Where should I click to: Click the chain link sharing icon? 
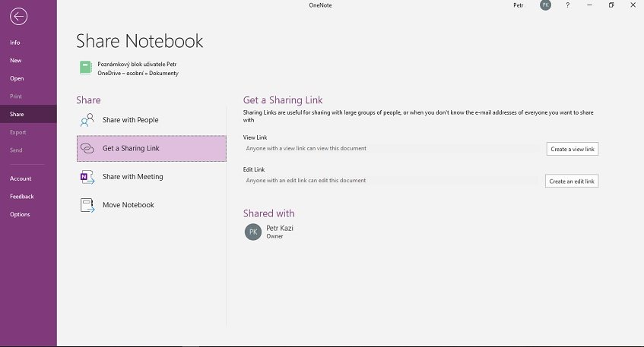tap(87, 149)
